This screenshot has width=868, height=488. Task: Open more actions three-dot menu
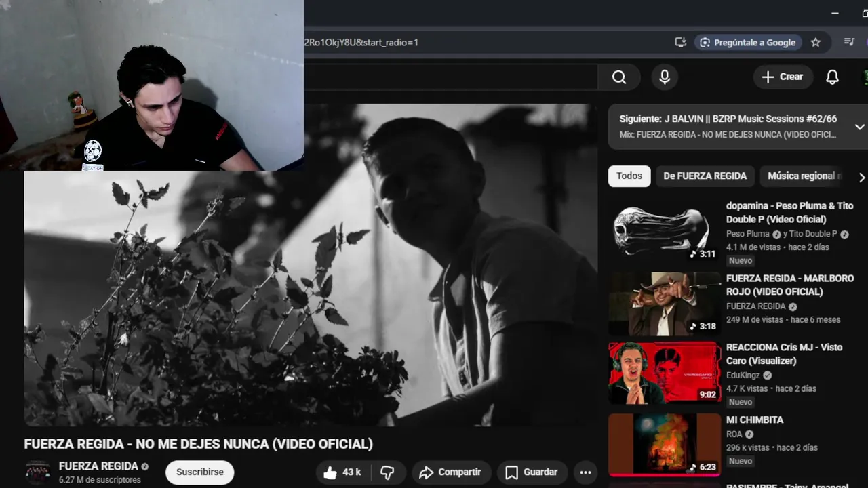pos(586,472)
